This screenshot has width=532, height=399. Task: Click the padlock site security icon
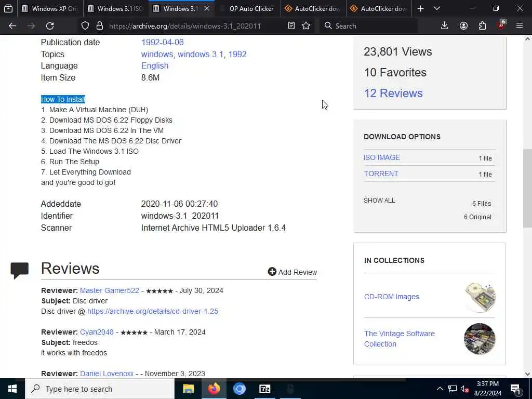coord(99,26)
